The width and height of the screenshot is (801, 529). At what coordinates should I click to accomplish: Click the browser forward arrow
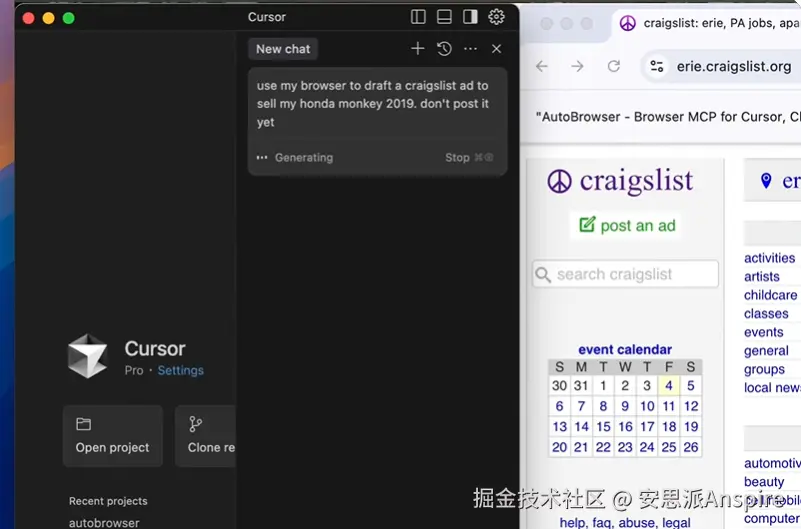(577, 66)
